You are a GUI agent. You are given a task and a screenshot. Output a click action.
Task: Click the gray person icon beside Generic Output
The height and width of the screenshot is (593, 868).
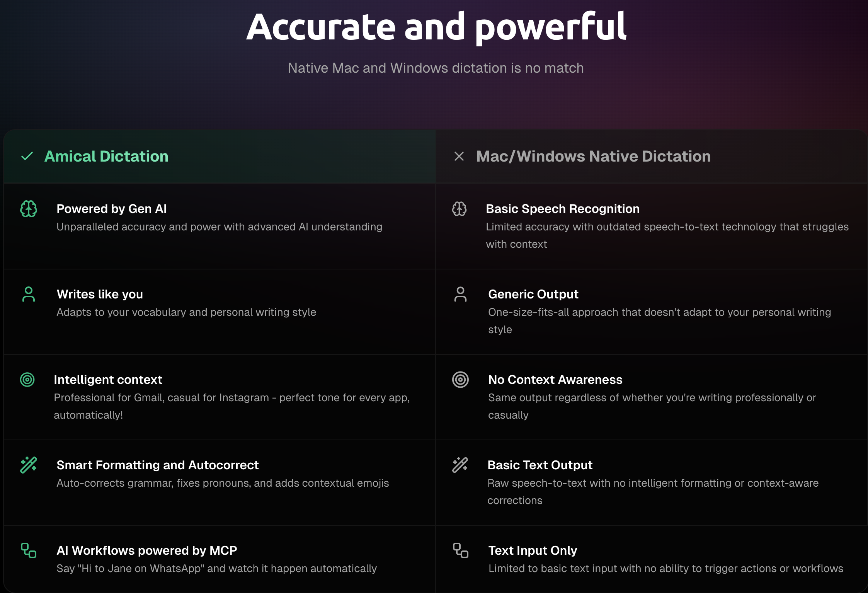[x=460, y=294]
